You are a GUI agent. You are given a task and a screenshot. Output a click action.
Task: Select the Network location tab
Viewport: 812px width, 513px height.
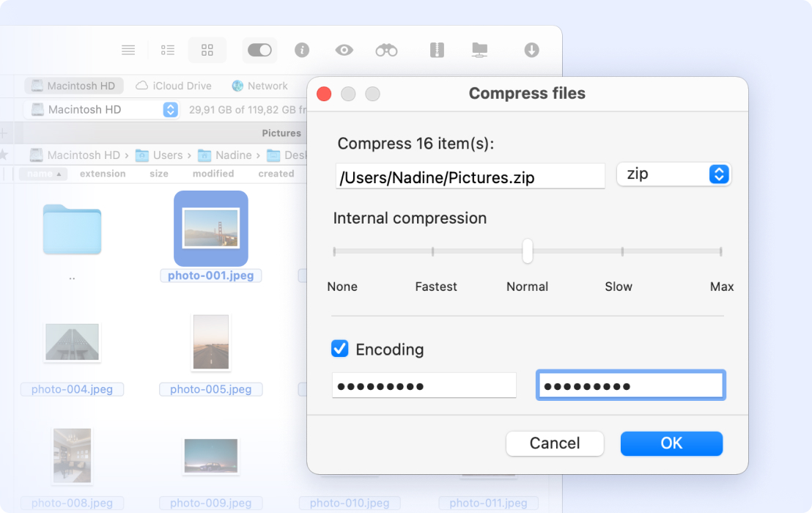pos(259,86)
